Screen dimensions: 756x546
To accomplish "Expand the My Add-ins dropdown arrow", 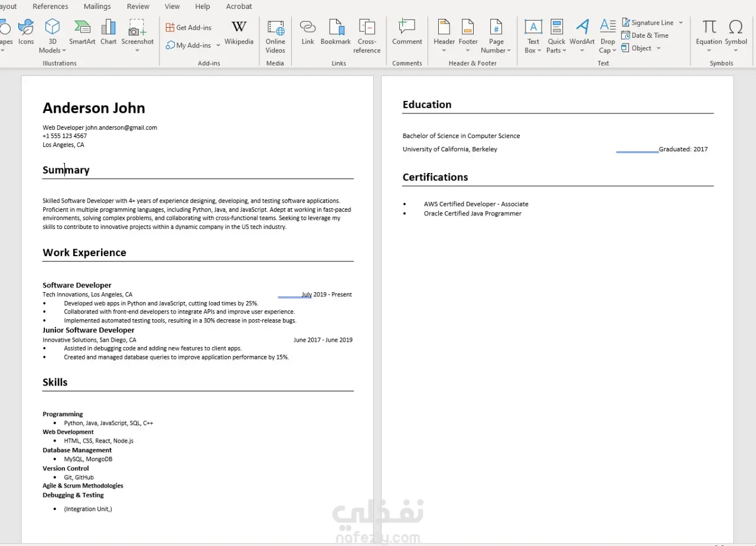I will [218, 45].
